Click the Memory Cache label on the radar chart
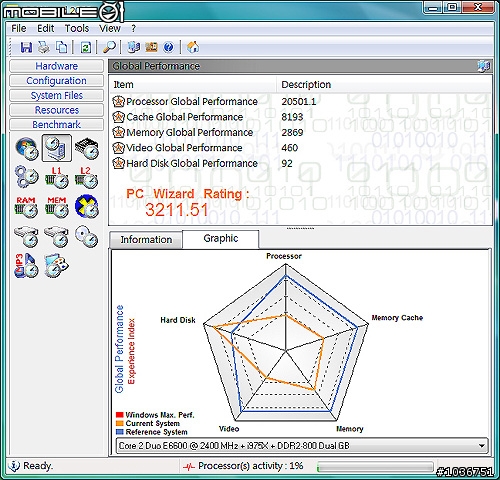Screen dimensions: 500x480 tap(397, 318)
